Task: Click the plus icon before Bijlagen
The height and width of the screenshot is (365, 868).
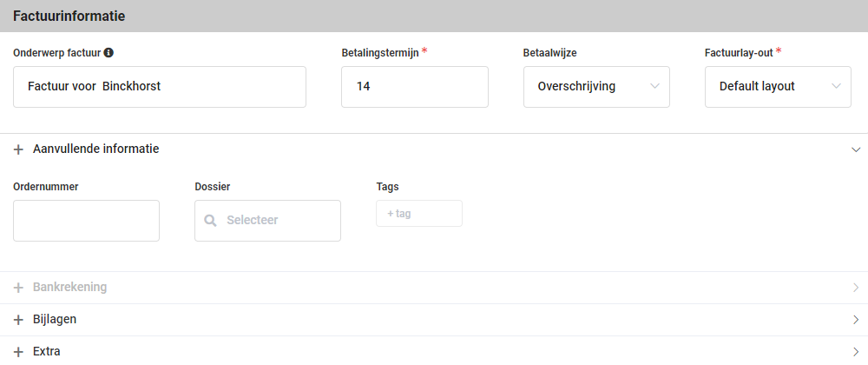Action: click(19, 320)
